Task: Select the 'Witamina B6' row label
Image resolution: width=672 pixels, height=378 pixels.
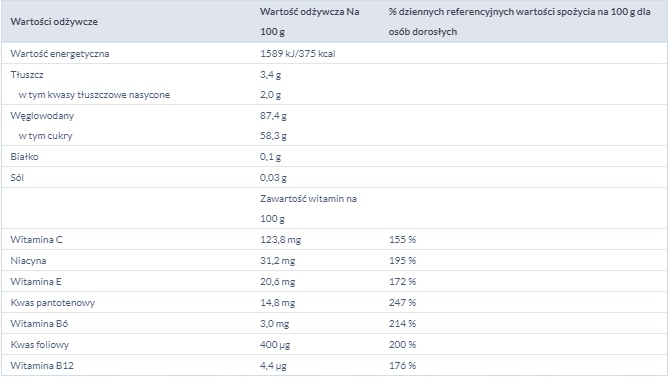Action: (39, 324)
